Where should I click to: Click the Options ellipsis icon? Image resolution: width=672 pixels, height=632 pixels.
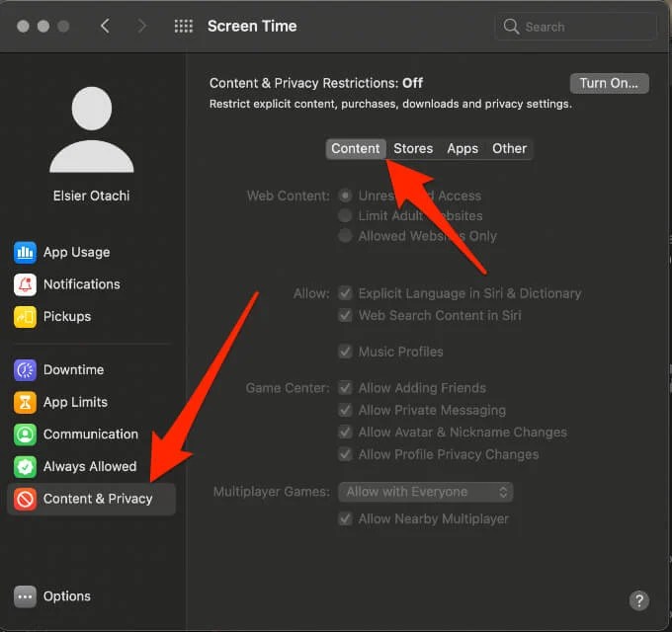point(25,596)
